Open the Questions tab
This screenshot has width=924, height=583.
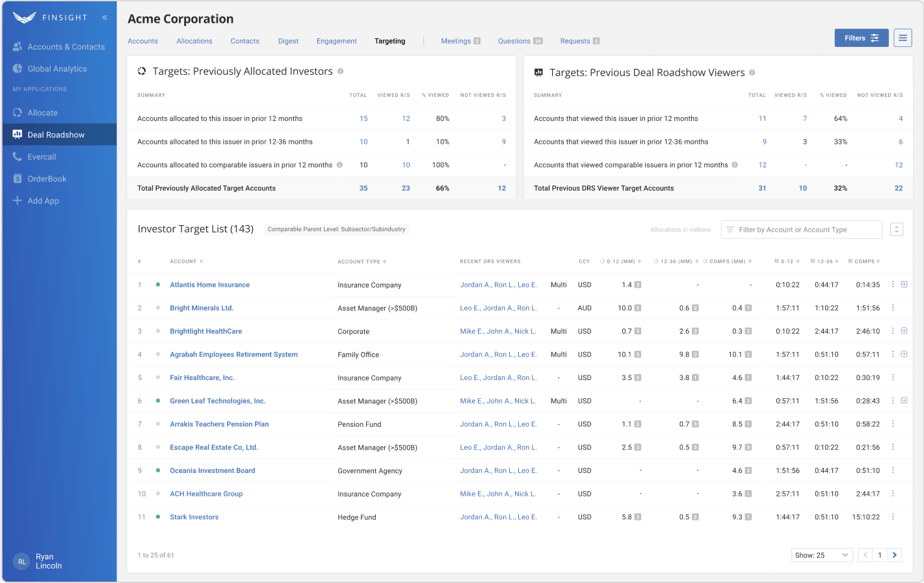point(520,41)
